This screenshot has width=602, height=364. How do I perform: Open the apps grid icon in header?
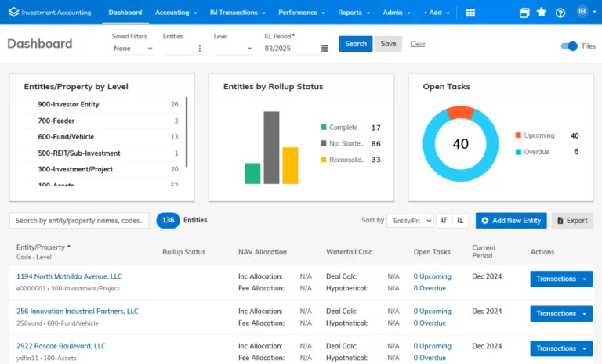tap(470, 13)
